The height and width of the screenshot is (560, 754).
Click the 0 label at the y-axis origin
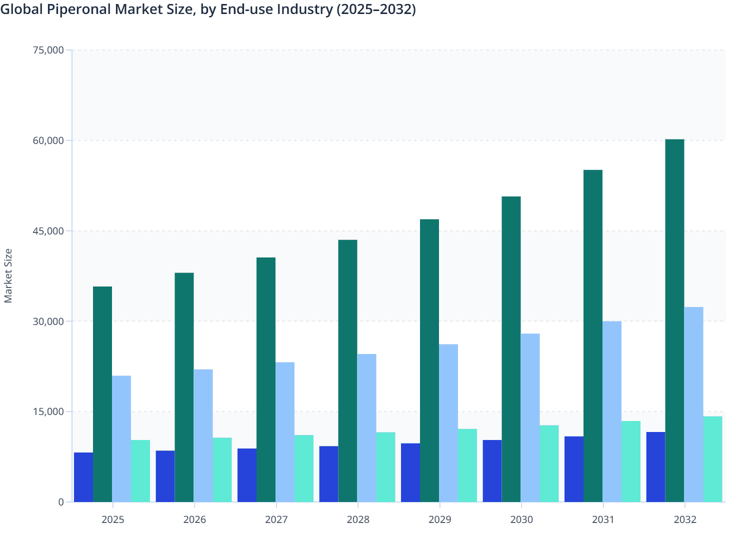click(x=62, y=501)
